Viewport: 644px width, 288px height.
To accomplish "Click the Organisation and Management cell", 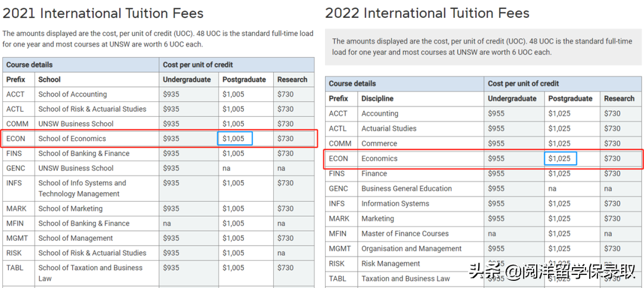I will pyautogui.click(x=411, y=249).
